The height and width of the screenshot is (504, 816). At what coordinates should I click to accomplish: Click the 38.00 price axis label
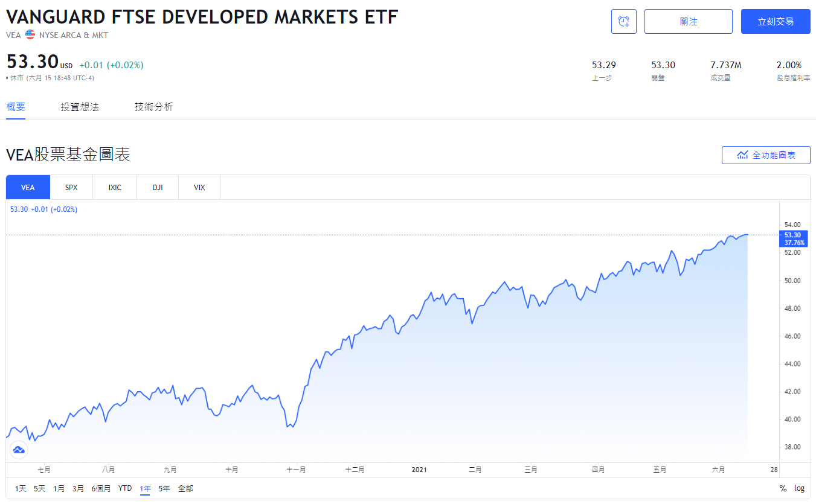792,447
